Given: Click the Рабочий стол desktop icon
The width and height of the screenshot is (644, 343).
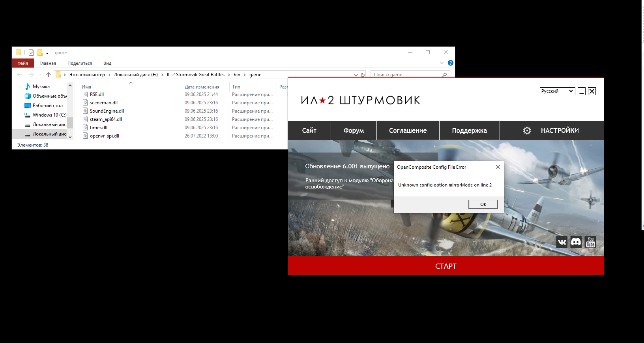Looking at the screenshot, I should coord(28,106).
